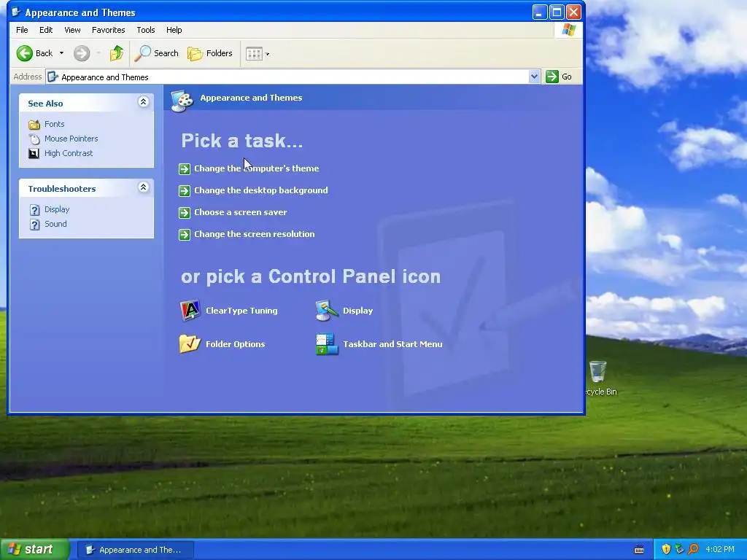Open the Tools menu
The width and height of the screenshot is (747, 560).
pos(146,30)
